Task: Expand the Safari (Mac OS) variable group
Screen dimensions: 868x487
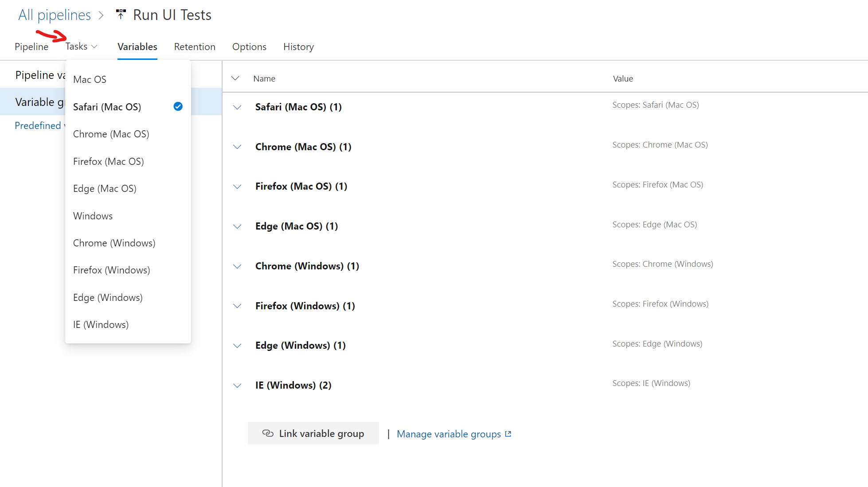Action: 237,107
